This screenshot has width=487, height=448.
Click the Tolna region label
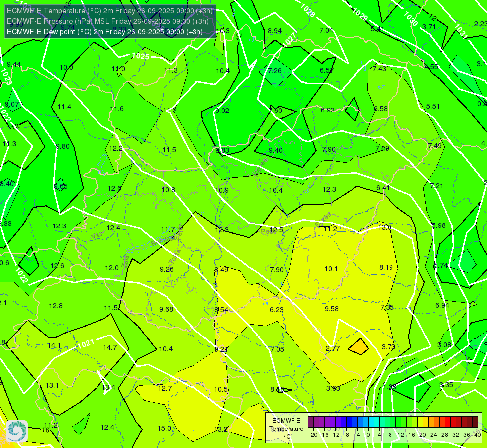pos(175,256)
